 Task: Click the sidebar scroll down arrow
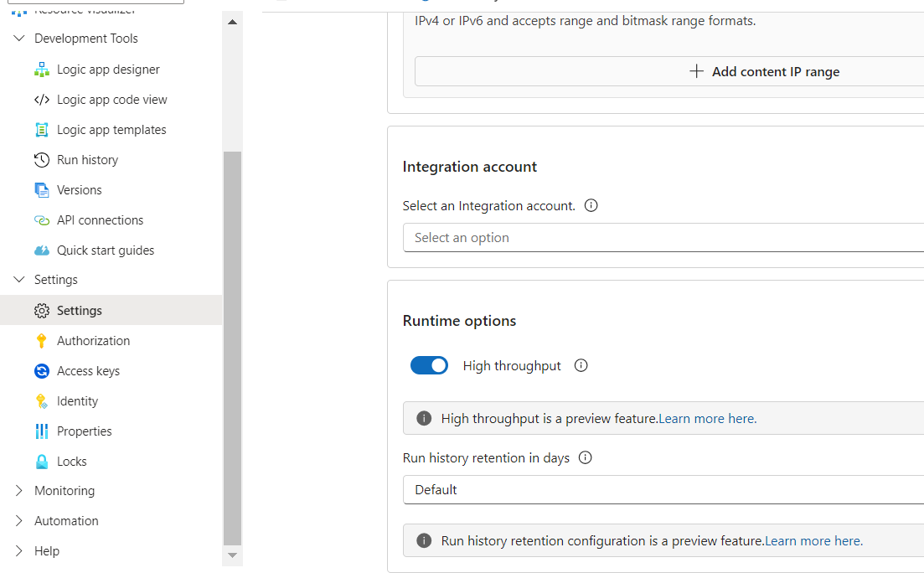(233, 555)
